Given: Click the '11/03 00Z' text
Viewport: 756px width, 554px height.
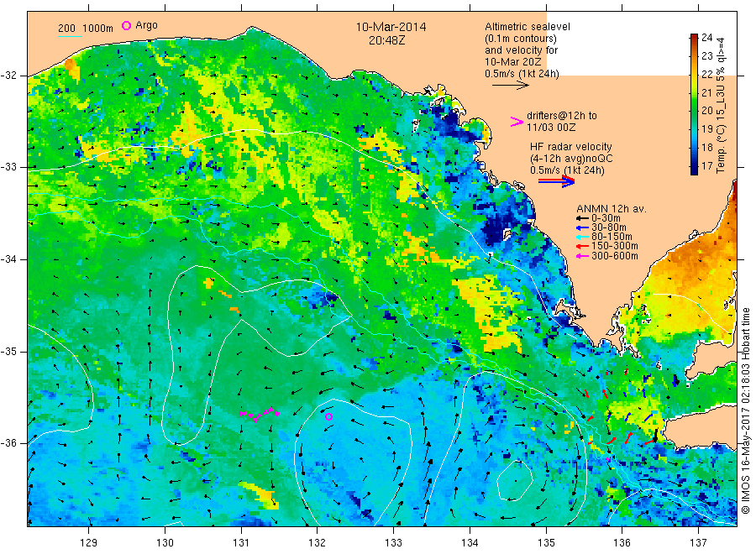Looking at the screenshot, I should coord(551,128).
